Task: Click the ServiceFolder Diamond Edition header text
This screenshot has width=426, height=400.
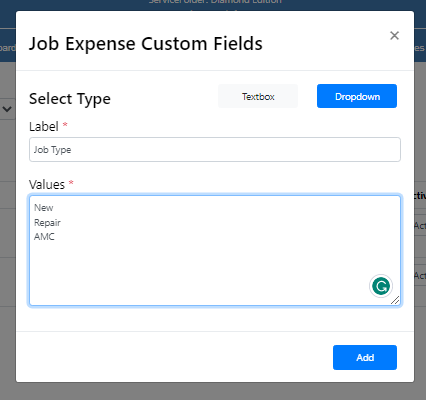Action: (x=215, y=2)
